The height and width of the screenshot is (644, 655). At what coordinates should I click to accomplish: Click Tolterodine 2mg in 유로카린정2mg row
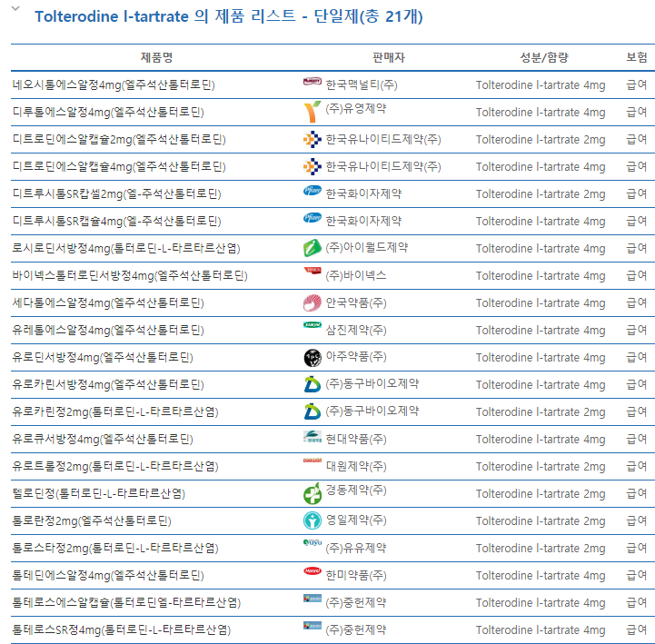[x=541, y=412]
